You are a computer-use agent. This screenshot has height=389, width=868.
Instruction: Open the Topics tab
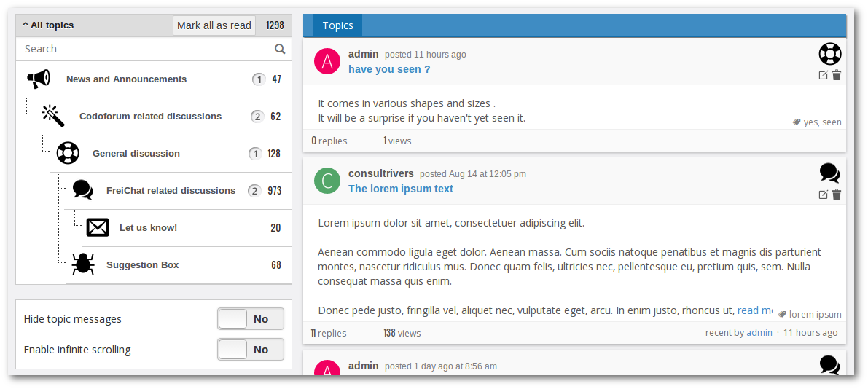337,25
